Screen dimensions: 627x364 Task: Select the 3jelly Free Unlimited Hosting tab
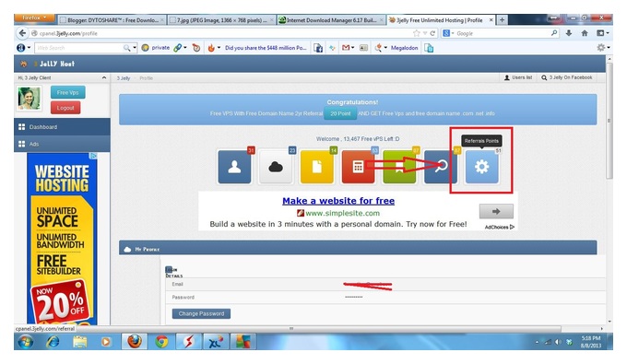pyautogui.click(x=442, y=20)
